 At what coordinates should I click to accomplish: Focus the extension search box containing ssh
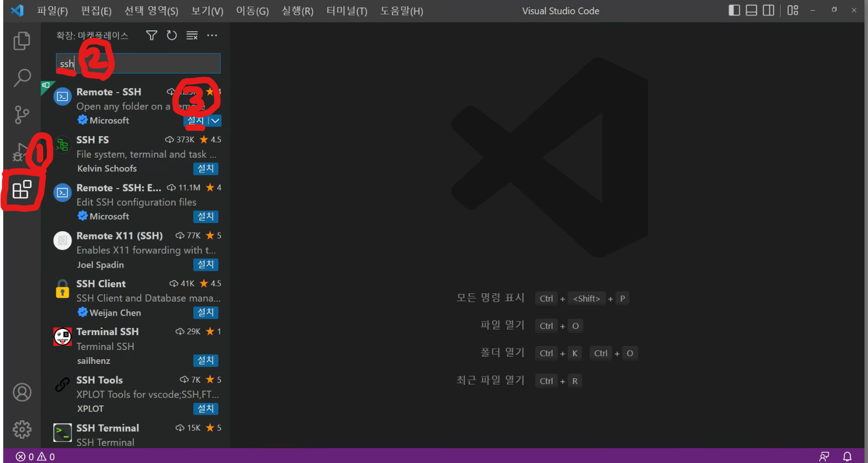138,64
